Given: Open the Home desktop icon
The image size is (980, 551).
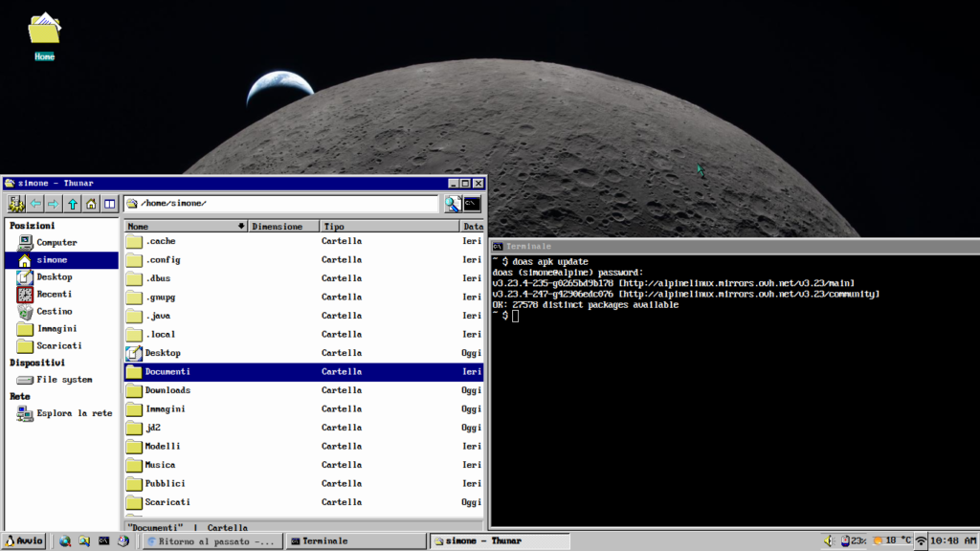Looking at the screenshot, I should 44,37.
